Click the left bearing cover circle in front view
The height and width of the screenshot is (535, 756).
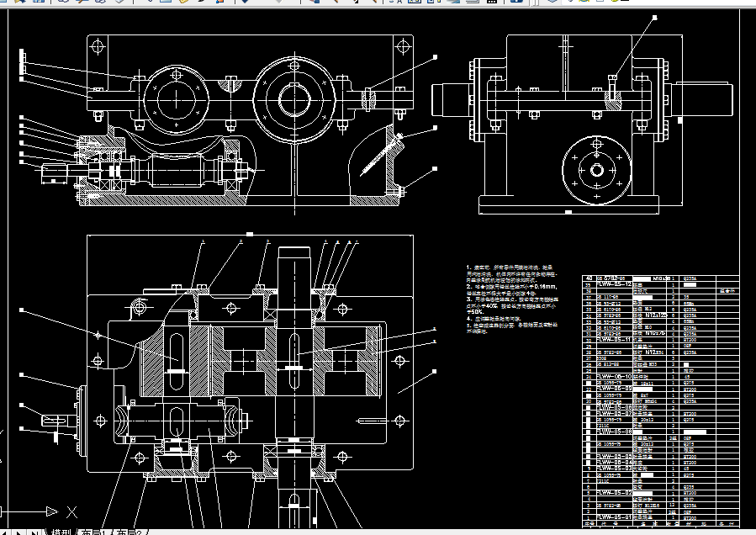[176, 100]
